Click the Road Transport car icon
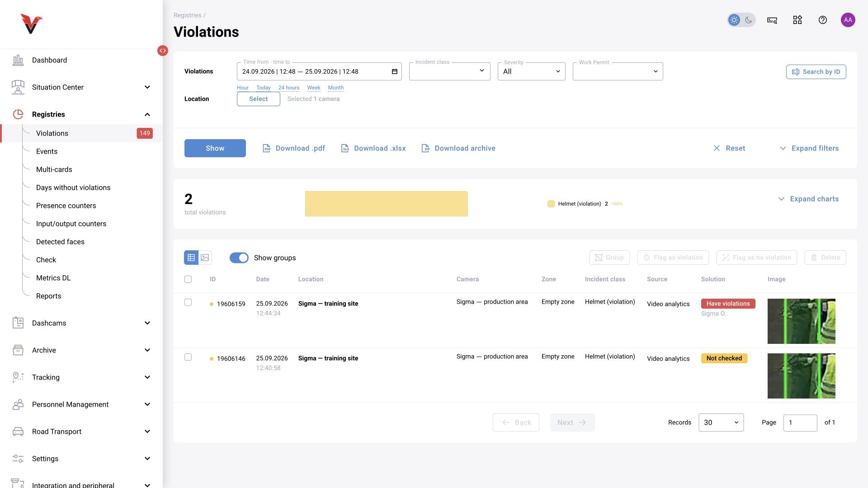The width and height of the screenshot is (868, 488). tap(18, 432)
